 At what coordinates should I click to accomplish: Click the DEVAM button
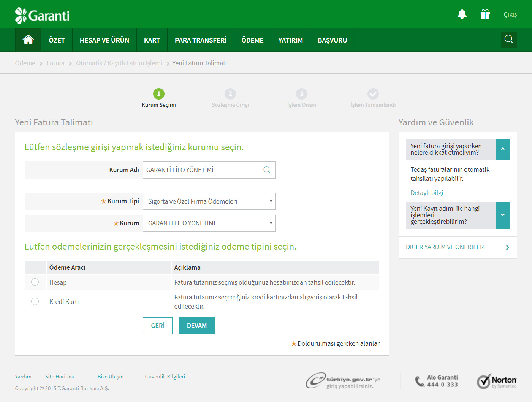[x=197, y=326]
